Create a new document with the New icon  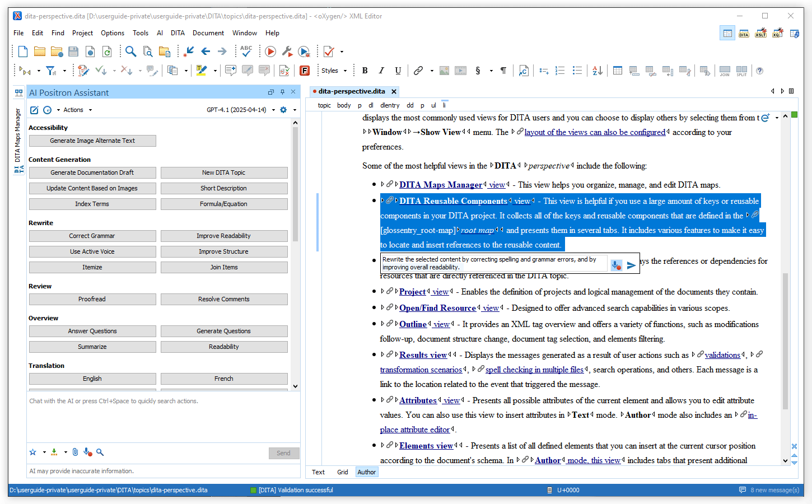[23, 52]
